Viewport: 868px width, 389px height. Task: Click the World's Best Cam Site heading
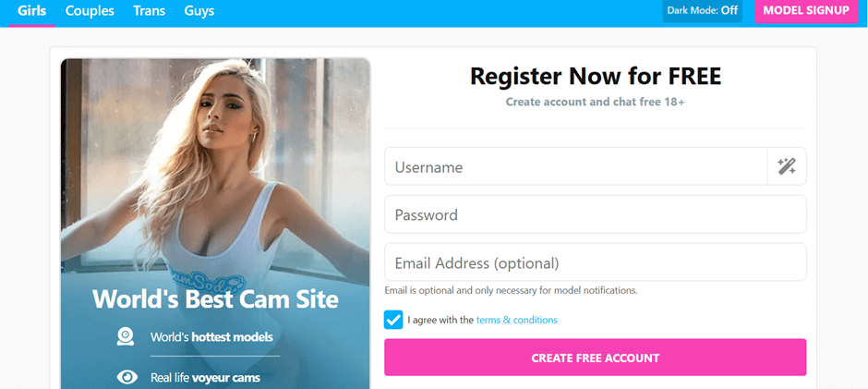click(215, 299)
